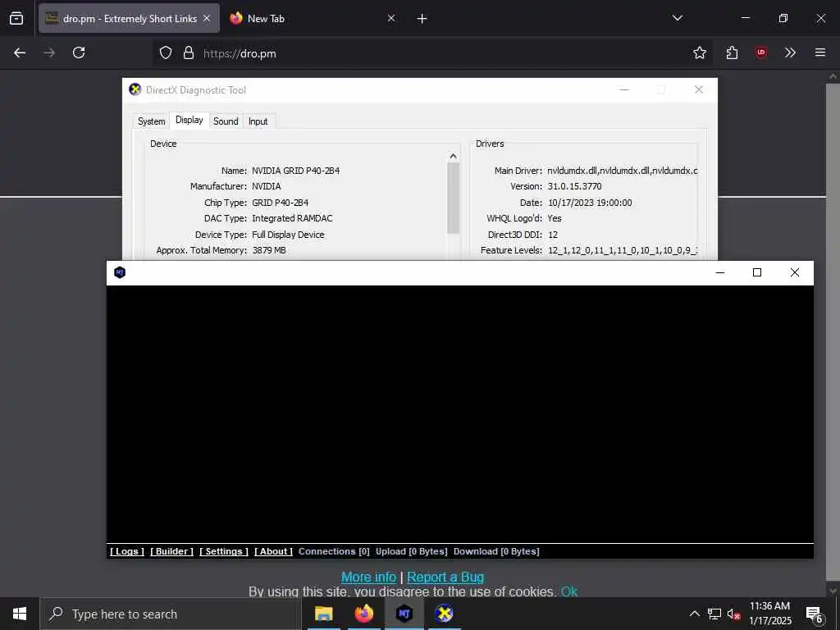Open the muted volume tray icon
Screen dimensions: 840x630
[733, 614]
